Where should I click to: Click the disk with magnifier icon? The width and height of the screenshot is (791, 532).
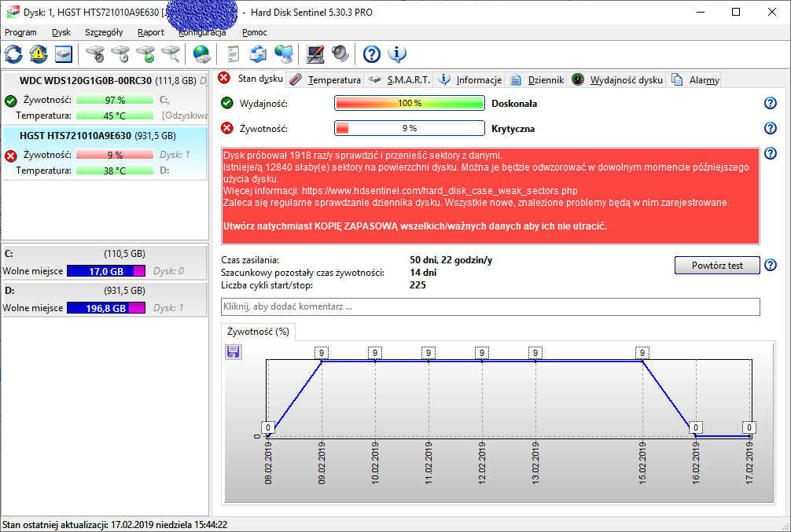point(171,54)
